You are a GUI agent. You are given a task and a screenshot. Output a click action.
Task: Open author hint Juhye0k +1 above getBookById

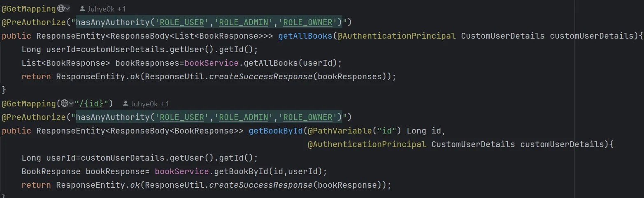150,104
